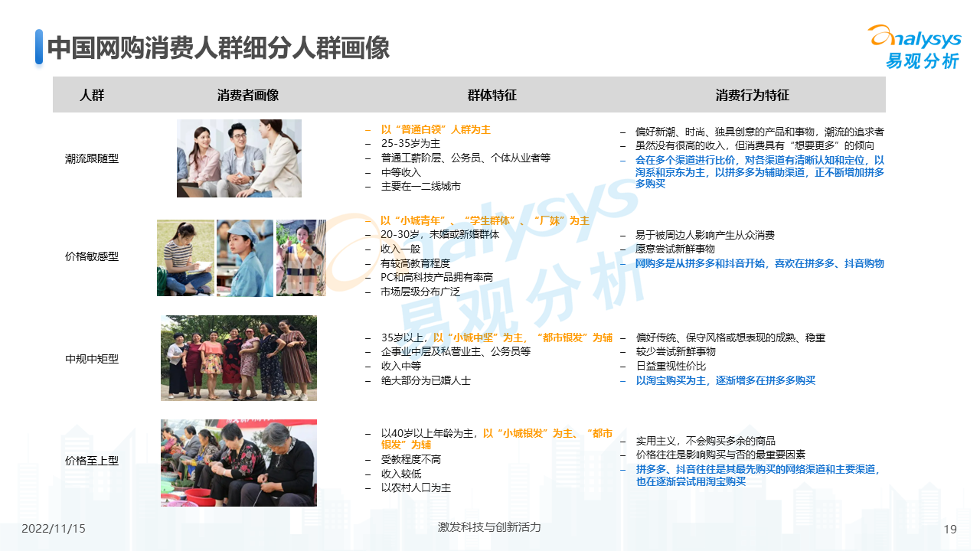The width and height of the screenshot is (980, 551).
Task: Click the 消费者画像 column header
Action: click(247, 96)
